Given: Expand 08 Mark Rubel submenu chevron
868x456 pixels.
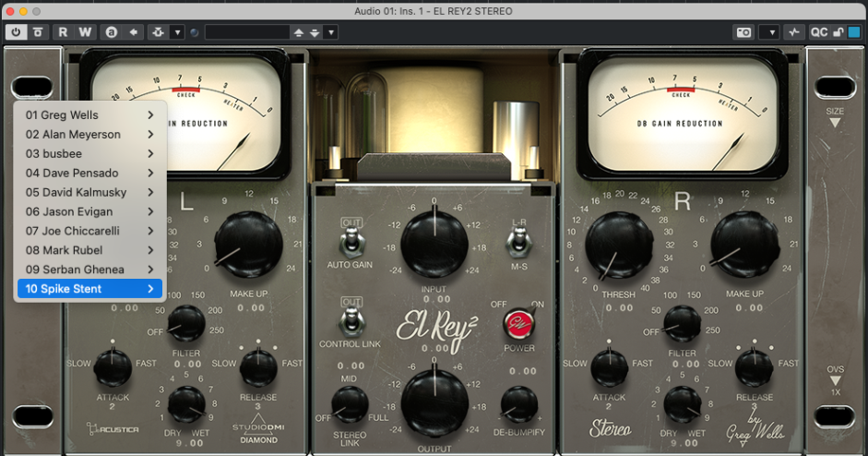Looking at the screenshot, I should pos(150,250).
